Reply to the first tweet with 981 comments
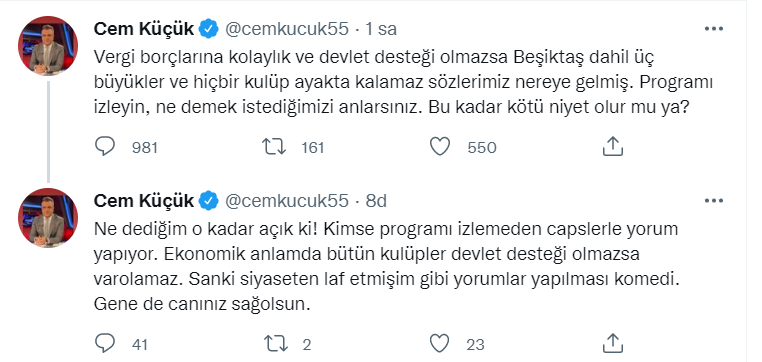 (105, 146)
